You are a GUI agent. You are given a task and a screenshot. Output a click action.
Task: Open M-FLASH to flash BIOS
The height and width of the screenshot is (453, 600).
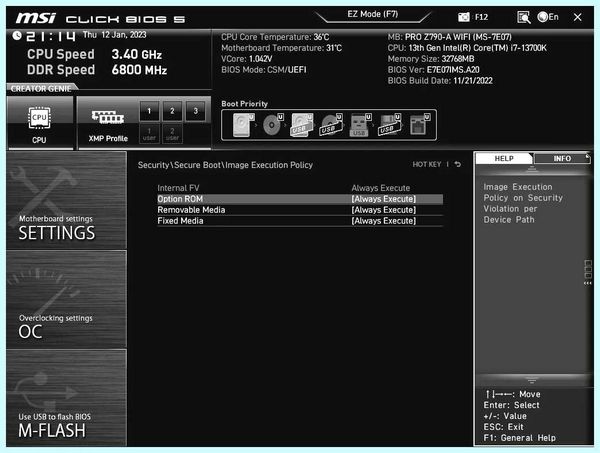tap(67, 398)
